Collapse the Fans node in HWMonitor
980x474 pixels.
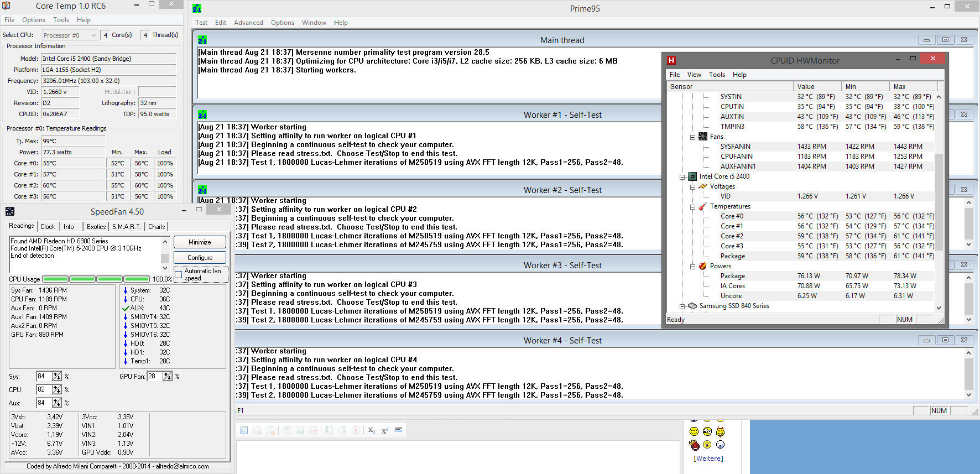point(692,137)
